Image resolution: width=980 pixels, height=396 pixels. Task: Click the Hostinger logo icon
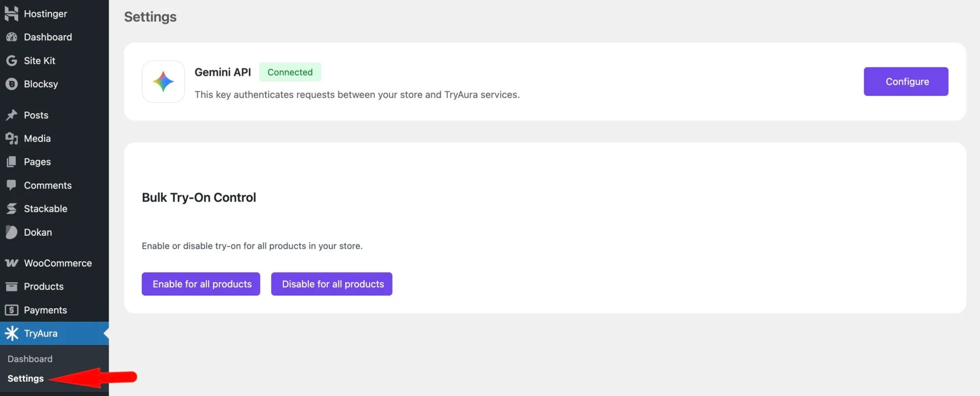11,14
